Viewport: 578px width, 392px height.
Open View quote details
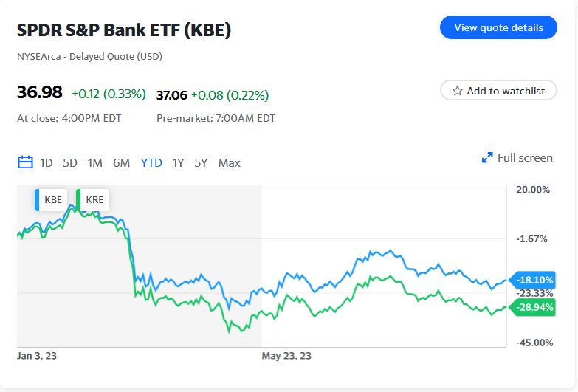(498, 27)
